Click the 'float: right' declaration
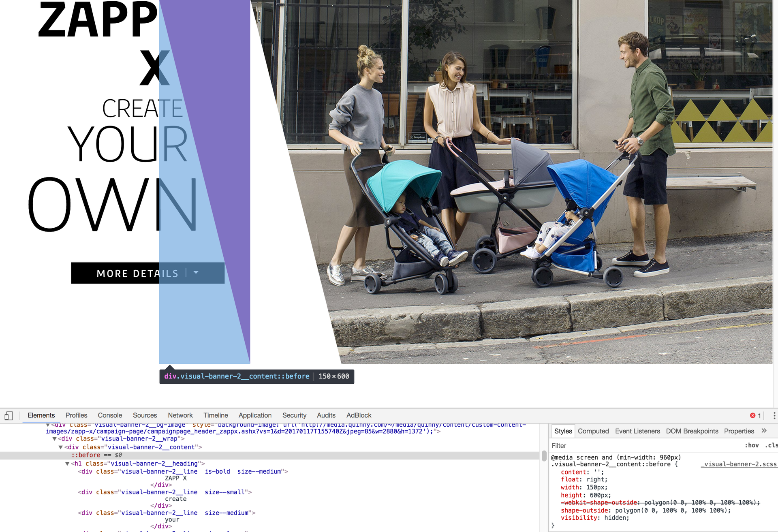Image resolution: width=778 pixels, height=532 pixels. tap(584, 480)
